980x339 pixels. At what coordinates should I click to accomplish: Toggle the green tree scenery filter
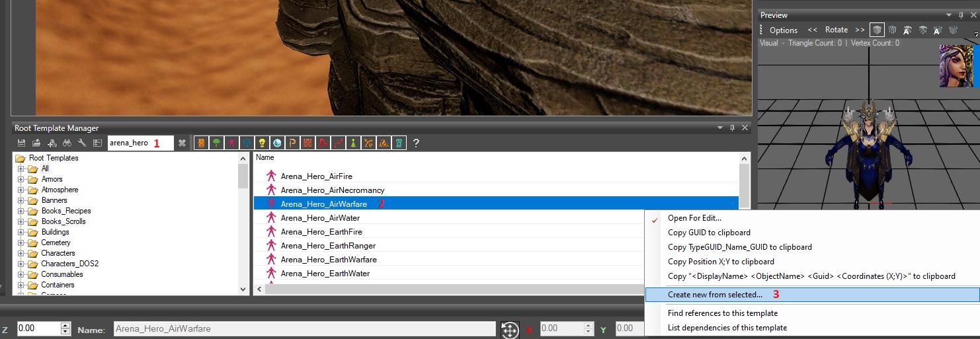(x=216, y=143)
